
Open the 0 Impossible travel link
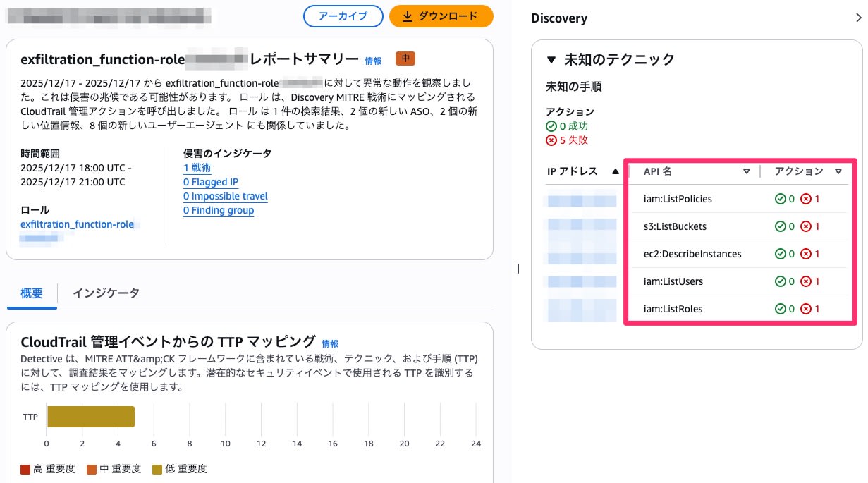225,196
